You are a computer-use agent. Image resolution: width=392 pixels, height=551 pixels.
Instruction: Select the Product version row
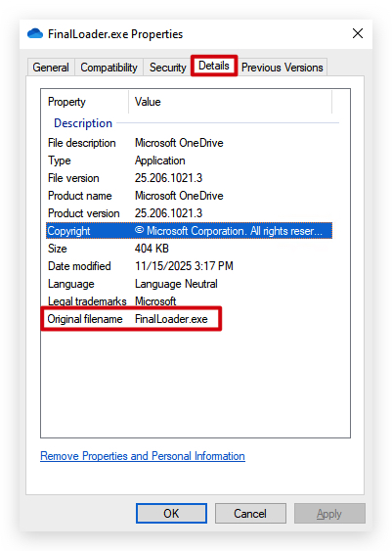point(189,213)
